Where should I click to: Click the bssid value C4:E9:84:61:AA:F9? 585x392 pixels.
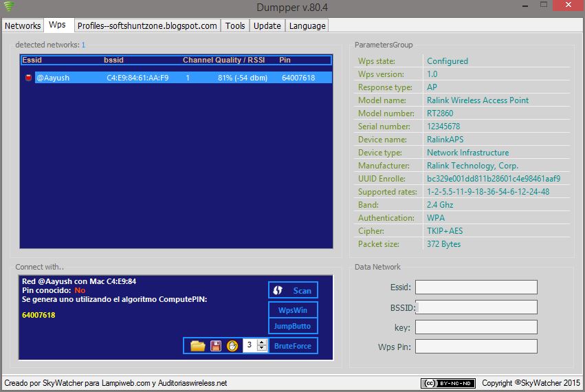tap(137, 78)
